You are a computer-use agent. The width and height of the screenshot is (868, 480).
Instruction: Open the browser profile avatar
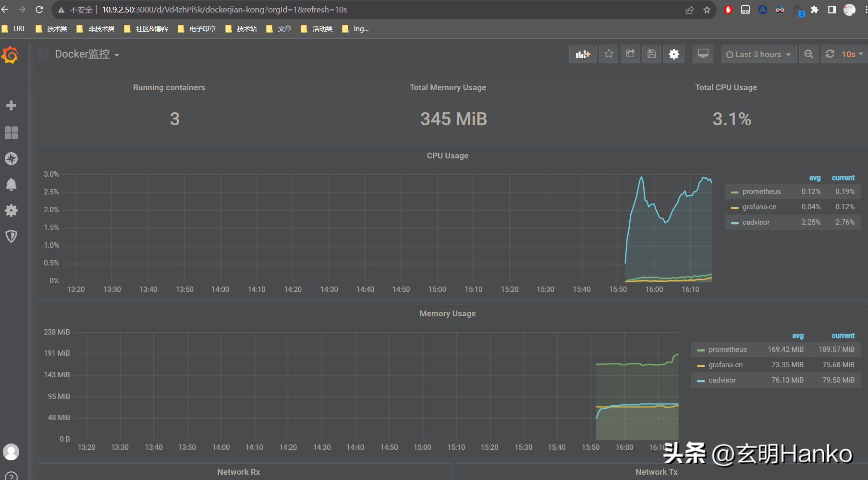coord(849,10)
